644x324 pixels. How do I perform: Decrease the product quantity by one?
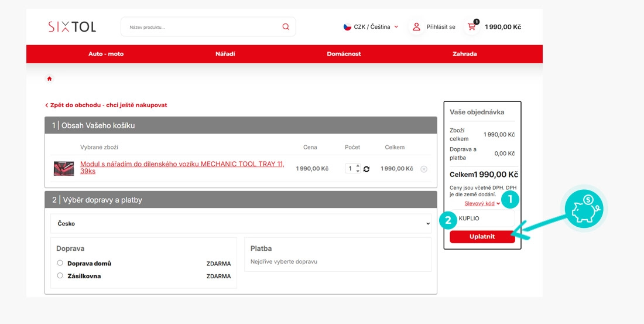point(358,171)
